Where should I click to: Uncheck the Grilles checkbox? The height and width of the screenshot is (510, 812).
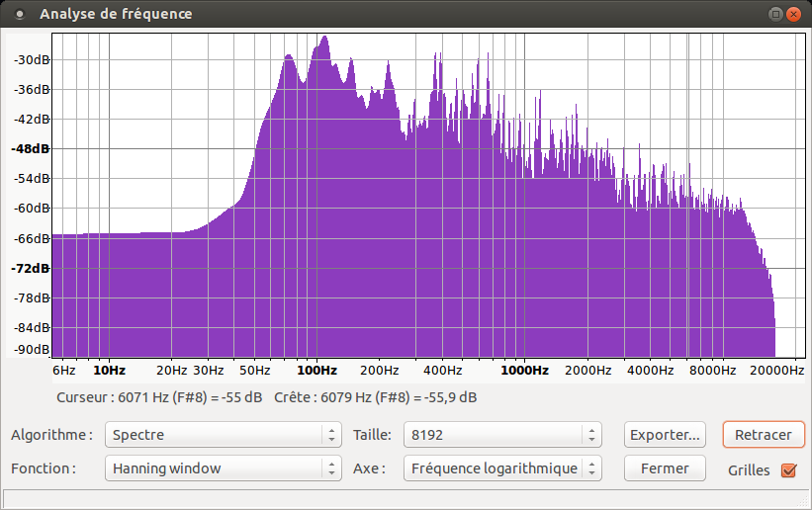coord(788,470)
